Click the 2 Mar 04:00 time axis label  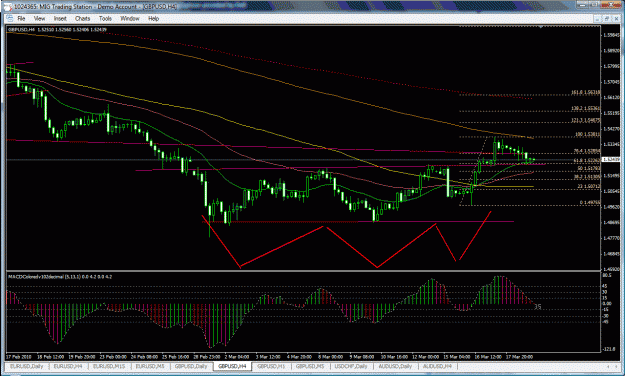[x=237, y=357]
